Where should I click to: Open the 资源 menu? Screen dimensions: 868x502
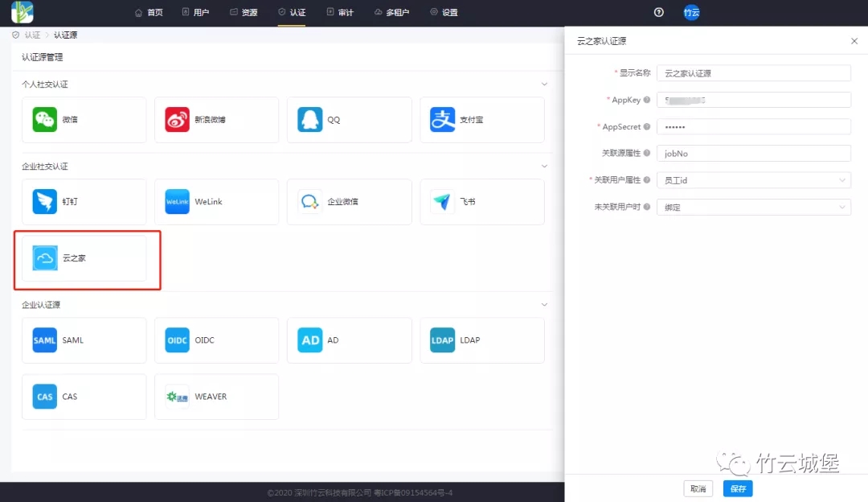244,12
